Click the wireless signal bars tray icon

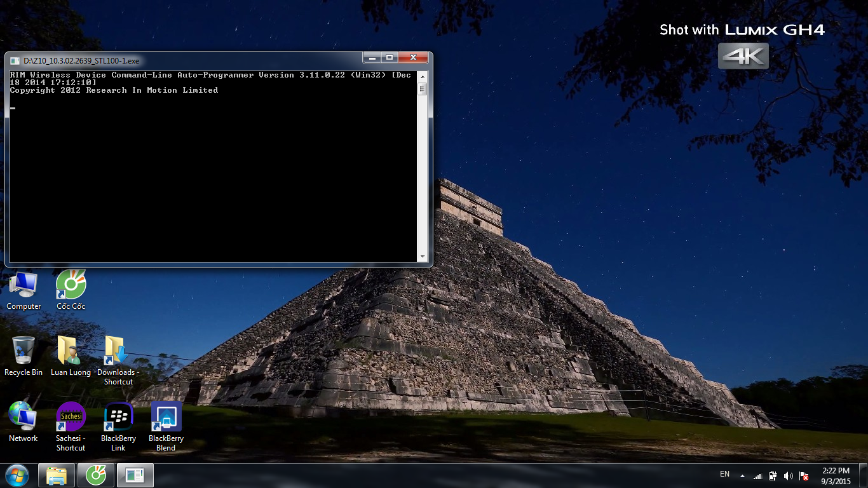click(757, 476)
